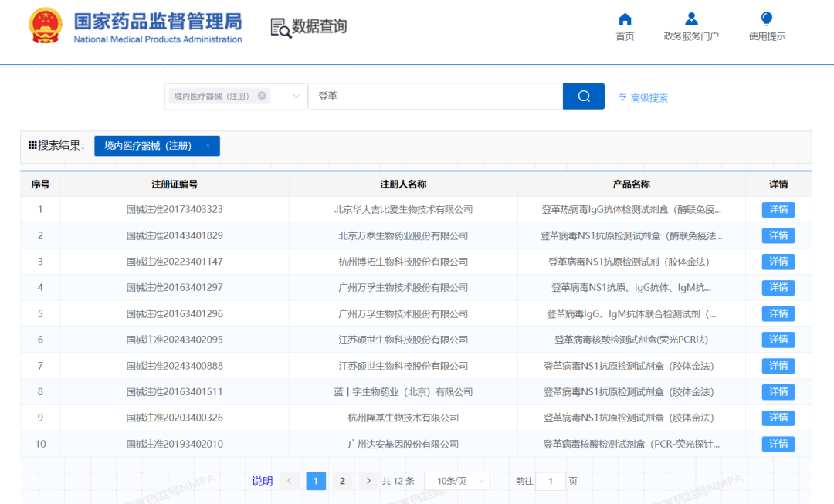Click registration number 国械注准20143401829
The height and width of the screenshot is (504, 834).
pos(175,235)
